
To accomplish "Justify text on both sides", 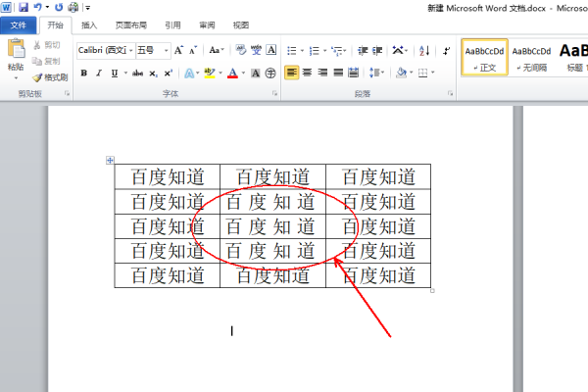I will tap(338, 73).
